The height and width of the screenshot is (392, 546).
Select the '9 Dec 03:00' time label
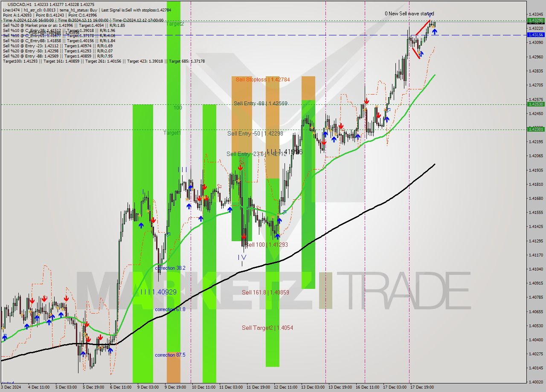(148, 387)
